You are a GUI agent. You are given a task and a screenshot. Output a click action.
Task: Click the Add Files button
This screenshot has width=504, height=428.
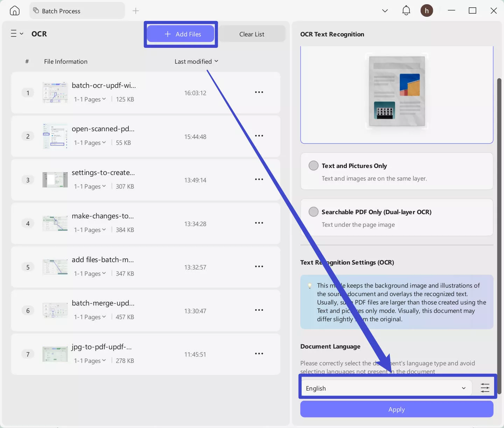(181, 34)
